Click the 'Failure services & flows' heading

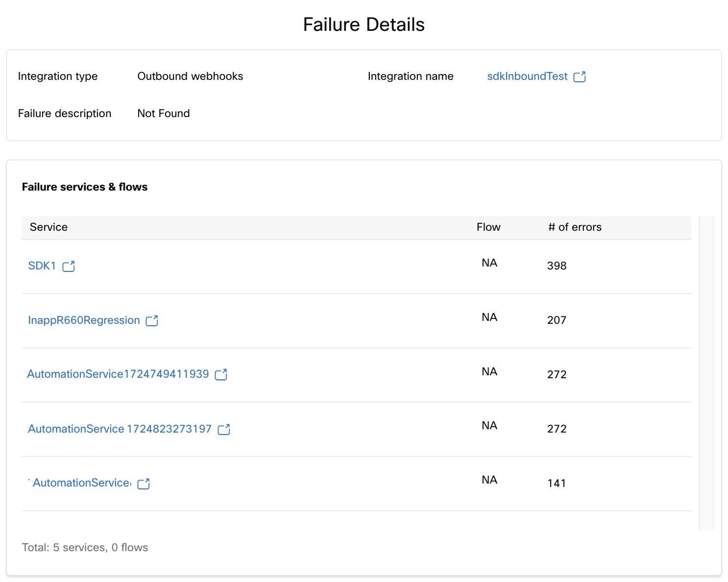pos(85,187)
